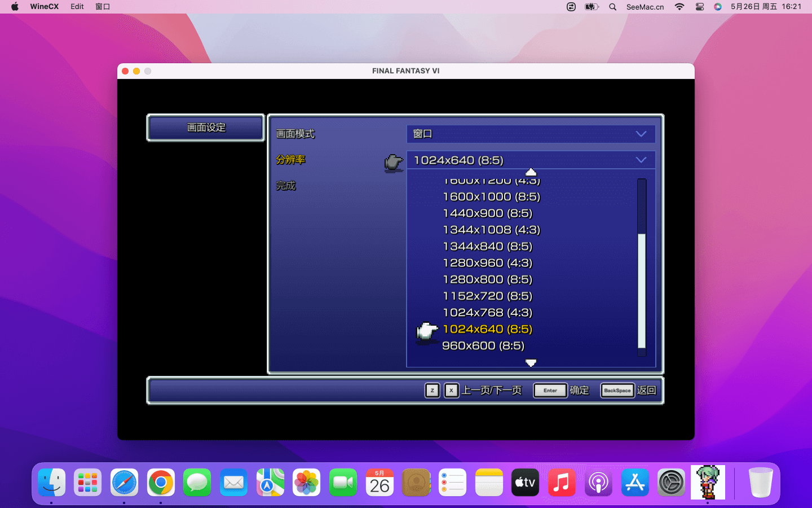
Task: Click the scroll up arrow in resolution list
Action: tap(531, 172)
